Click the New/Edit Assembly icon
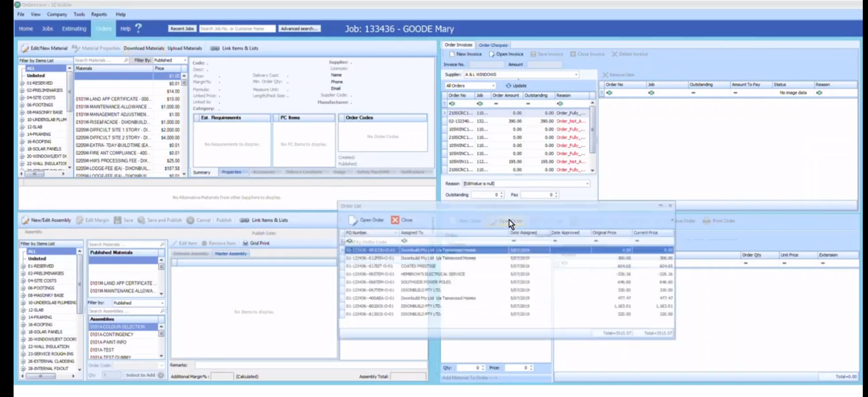 tap(25, 220)
